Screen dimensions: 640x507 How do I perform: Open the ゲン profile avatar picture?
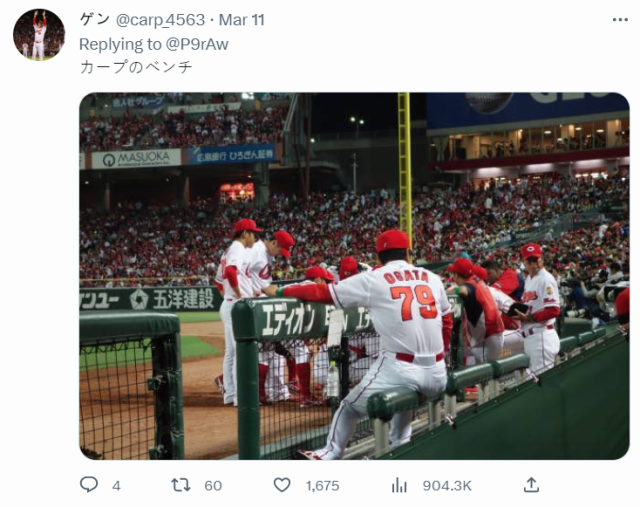tap(39, 35)
